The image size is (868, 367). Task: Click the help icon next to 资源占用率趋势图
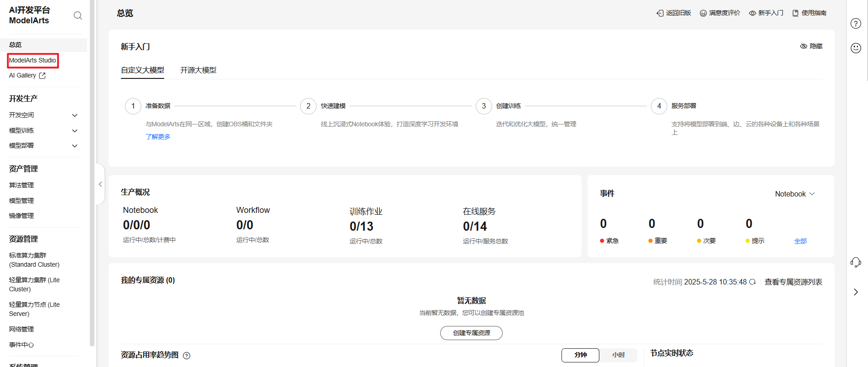187,356
